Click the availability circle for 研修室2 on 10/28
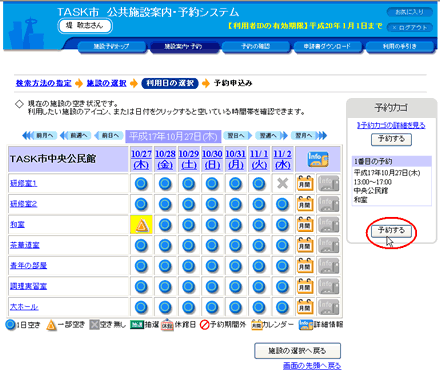Screen dimensions: 440x378 165,204
